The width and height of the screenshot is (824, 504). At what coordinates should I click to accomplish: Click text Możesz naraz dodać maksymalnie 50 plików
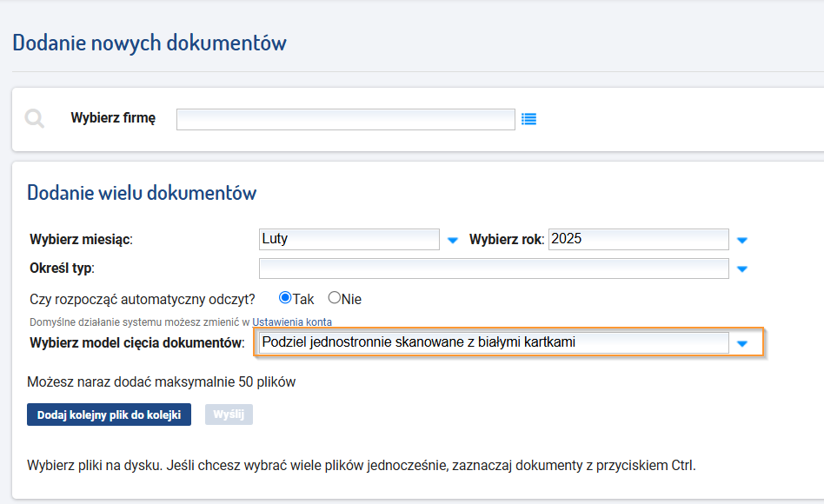pos(162,382)
